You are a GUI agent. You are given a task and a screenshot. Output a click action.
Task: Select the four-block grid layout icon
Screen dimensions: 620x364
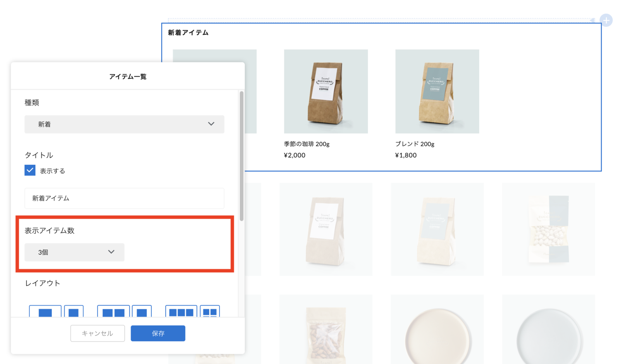click(x=210, y=312)
